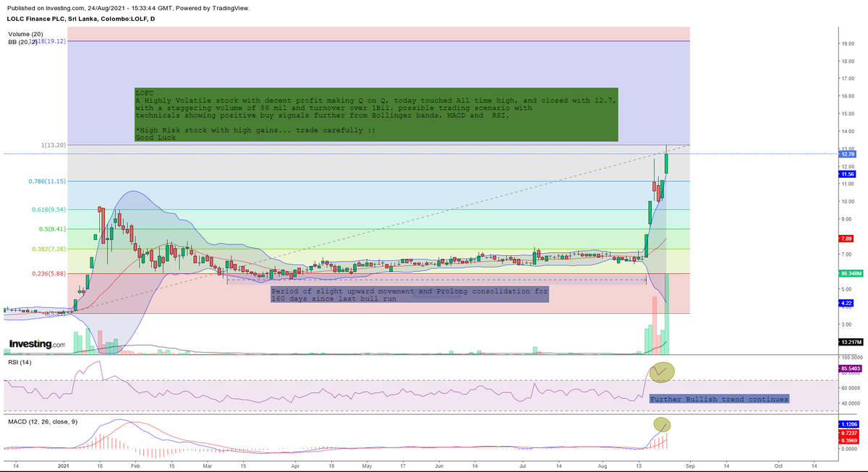The width and height of the screenshot is (868, 472).
Task: Click the tall red volume bar
Action: click(x=655, y=325)
